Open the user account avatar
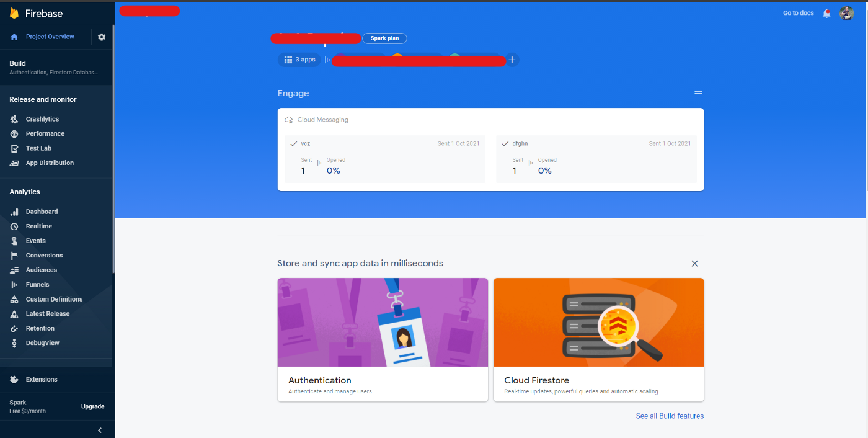The width and height of the screenshot is (868, 438). 846,13
